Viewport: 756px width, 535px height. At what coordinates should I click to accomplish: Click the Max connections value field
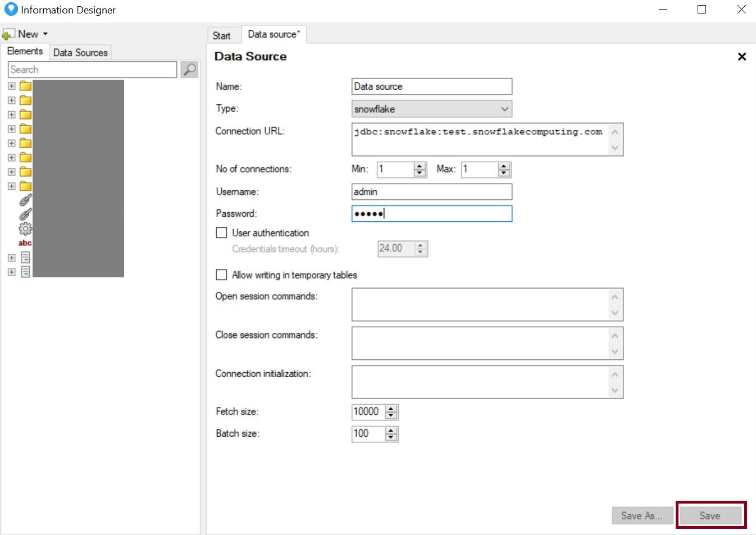pyautogui.click(x=480, y=170)
